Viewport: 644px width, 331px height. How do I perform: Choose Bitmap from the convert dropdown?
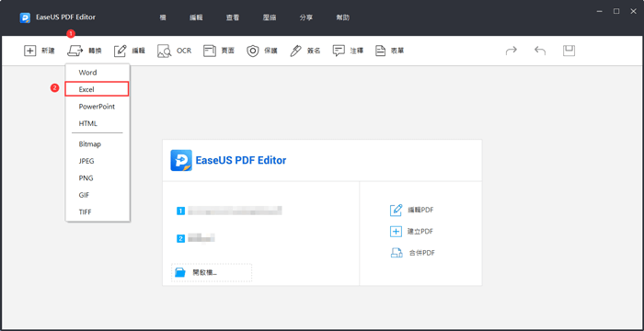pyautogui.click(x=98, y=144)
